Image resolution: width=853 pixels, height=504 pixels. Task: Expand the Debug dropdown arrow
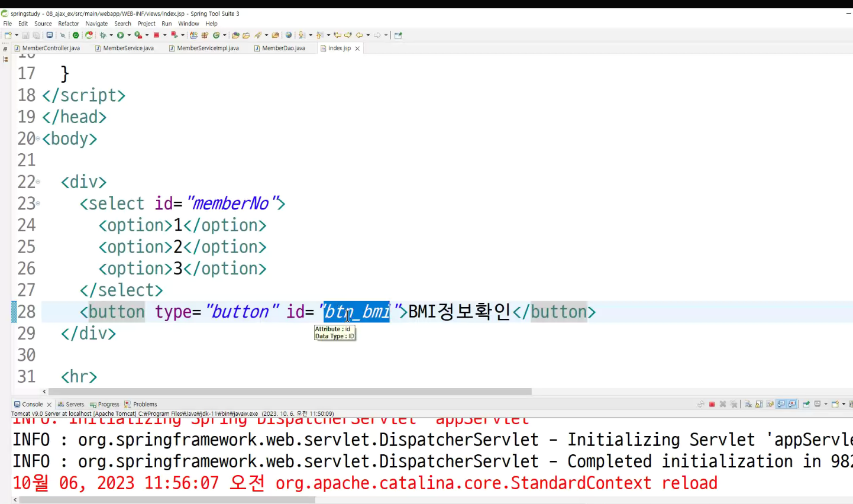111,35
